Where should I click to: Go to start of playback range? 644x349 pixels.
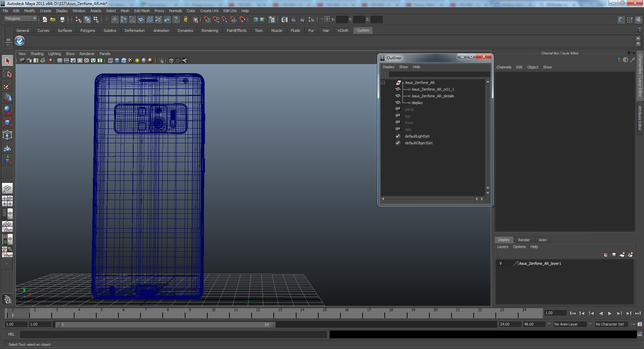(573, 313)
